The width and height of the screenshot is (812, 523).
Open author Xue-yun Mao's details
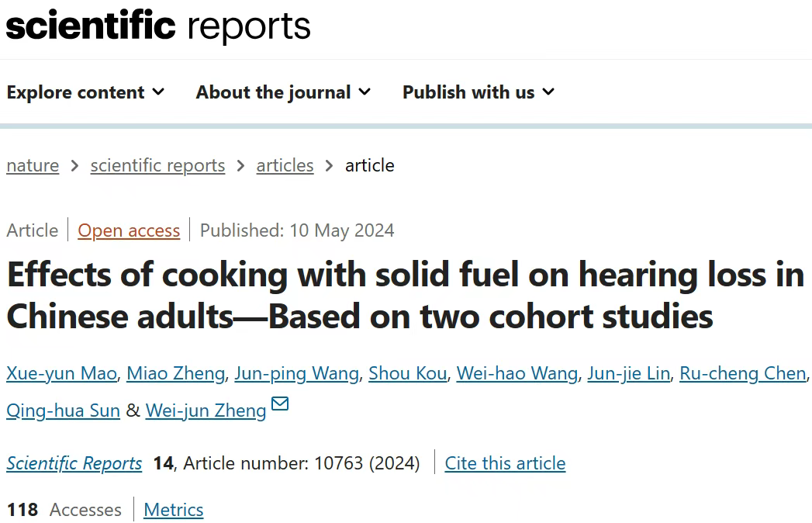(x=61, y=373)
